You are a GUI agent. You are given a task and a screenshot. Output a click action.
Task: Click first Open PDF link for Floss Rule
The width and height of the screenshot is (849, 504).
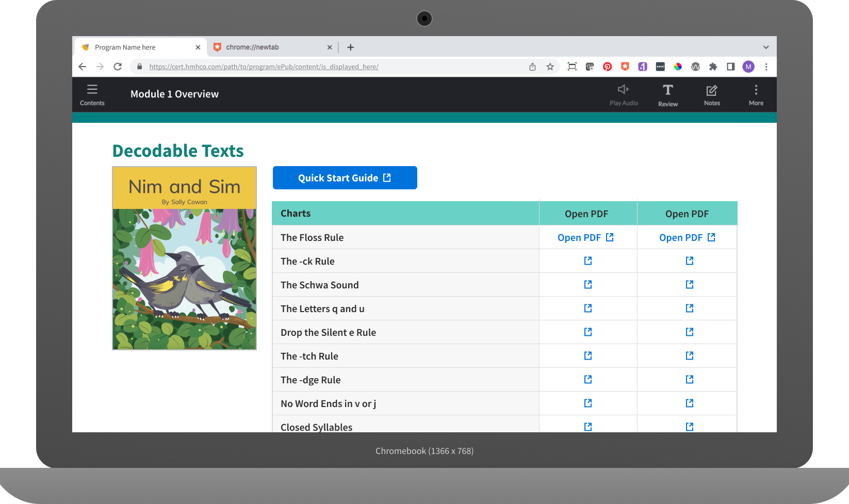(x=585, y=237)
